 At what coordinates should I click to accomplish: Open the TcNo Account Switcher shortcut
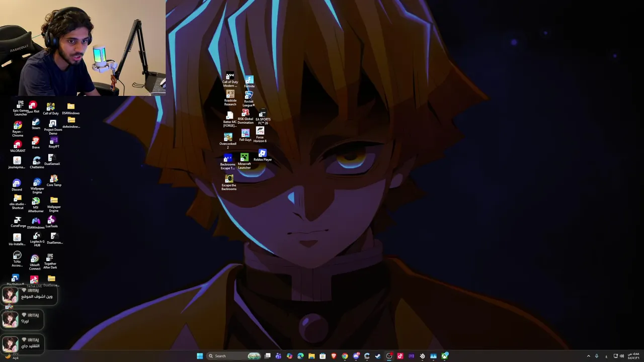click(17, 259)
